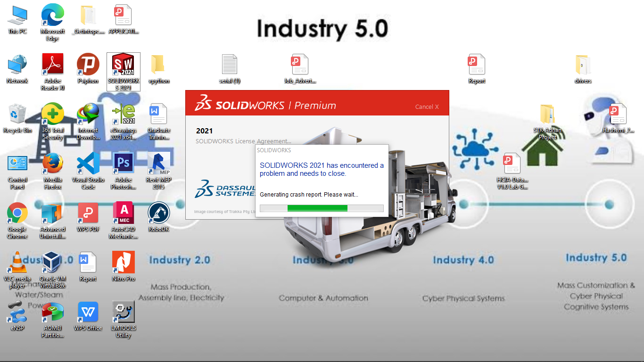Open the Report PDF icon near top right
The image size is (644, 362).
point(477,69)
